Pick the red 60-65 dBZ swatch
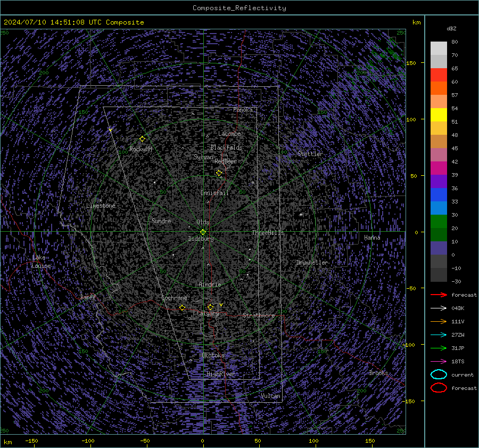The width and height of the screenshot is (479, 448). [x=439, y=75]
